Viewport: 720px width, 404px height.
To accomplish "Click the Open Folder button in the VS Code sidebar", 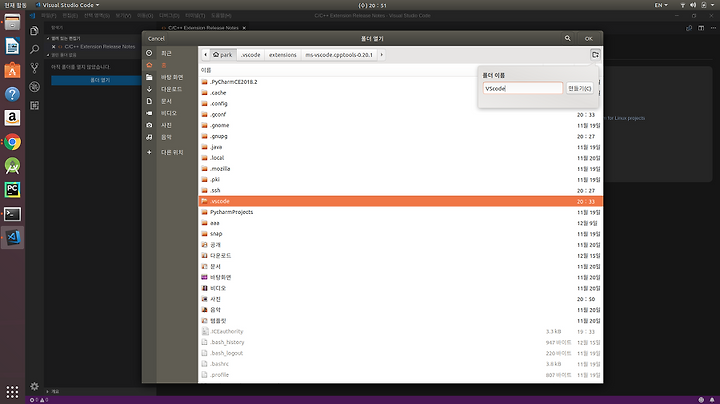I will pyautogui.click(x=100, y=80).
